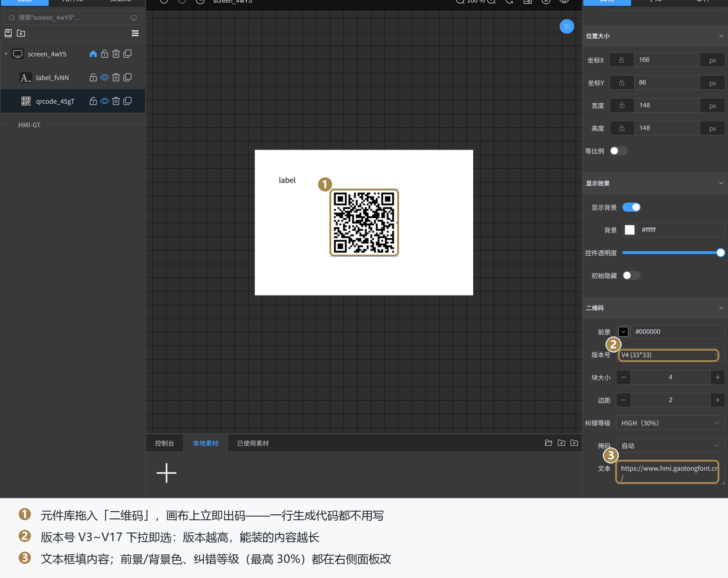Enable the 等比例 toggle
The height and width of the screenshot is (578, 728).
click(x=619, y=151)
